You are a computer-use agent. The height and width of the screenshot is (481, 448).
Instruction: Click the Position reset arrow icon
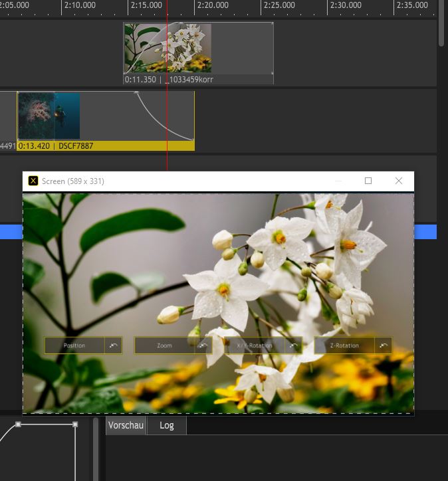[x=114, y=345]
